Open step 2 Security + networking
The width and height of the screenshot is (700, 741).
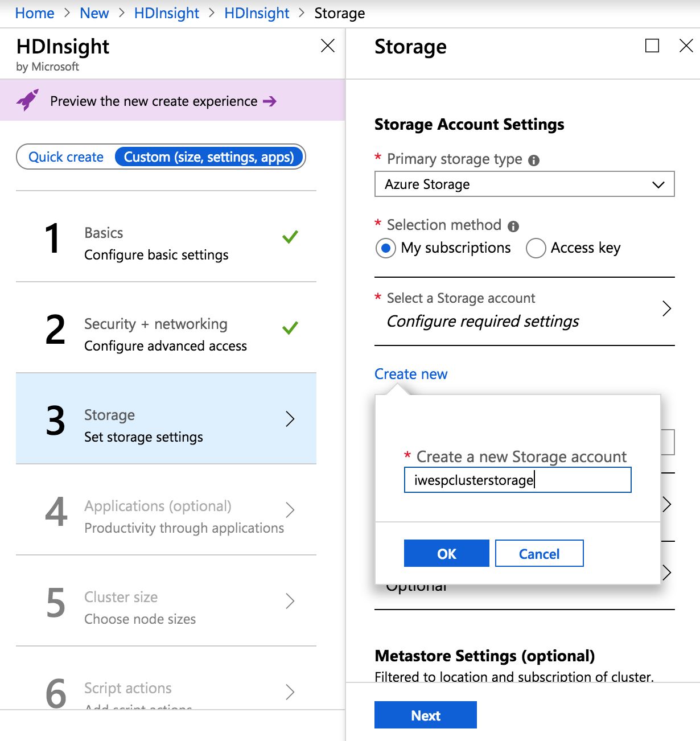pos(166,327)
